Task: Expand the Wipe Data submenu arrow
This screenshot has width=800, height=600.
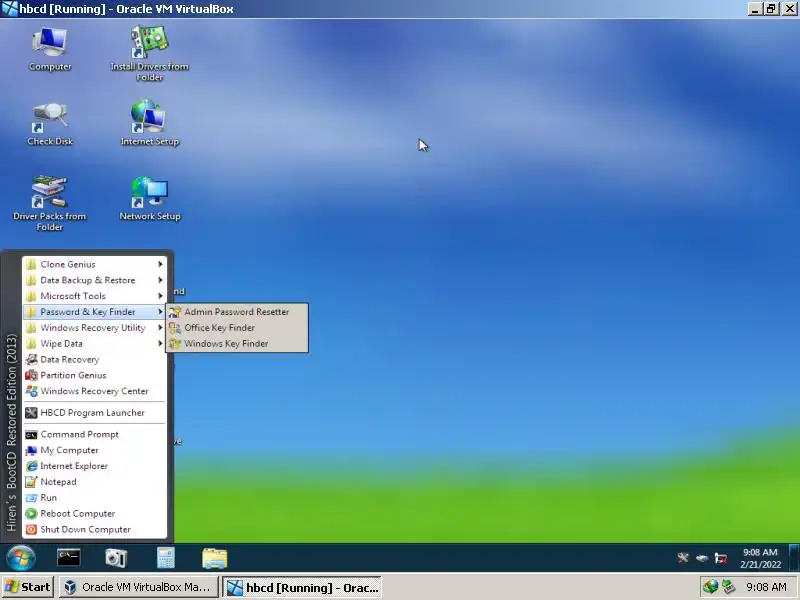Action: pos(160,343)
